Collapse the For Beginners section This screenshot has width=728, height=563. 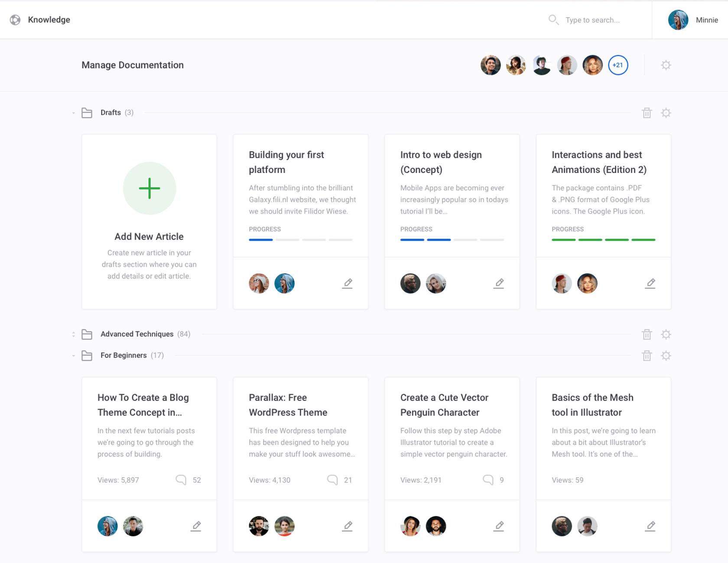73,355
